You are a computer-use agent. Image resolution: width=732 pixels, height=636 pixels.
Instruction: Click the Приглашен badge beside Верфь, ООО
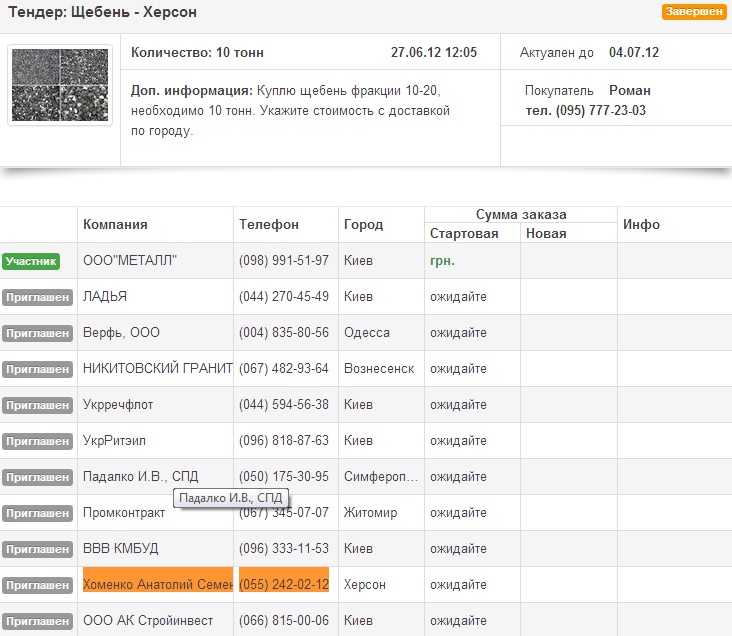pyautogui.click(x=37, y=333)
